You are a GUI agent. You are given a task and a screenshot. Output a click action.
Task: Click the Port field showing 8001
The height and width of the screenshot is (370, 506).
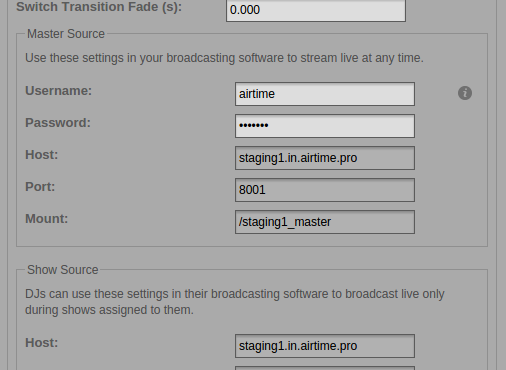coord(325,190)
